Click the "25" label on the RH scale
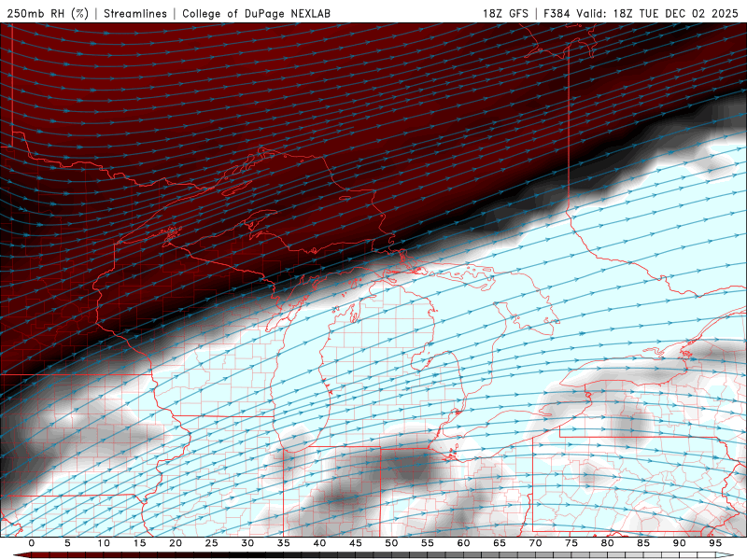 212,543
